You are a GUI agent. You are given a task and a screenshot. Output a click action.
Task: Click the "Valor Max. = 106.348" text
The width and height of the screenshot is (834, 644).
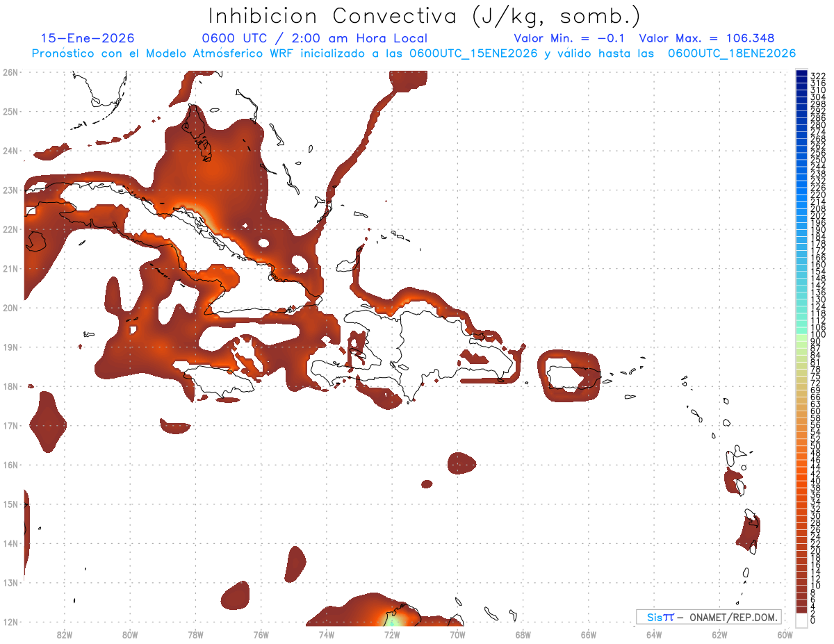707,38
